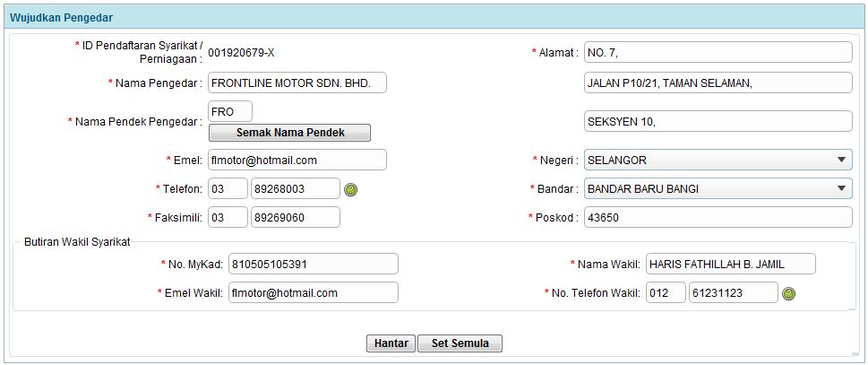Click the Faksimili label text

point(175,218)
